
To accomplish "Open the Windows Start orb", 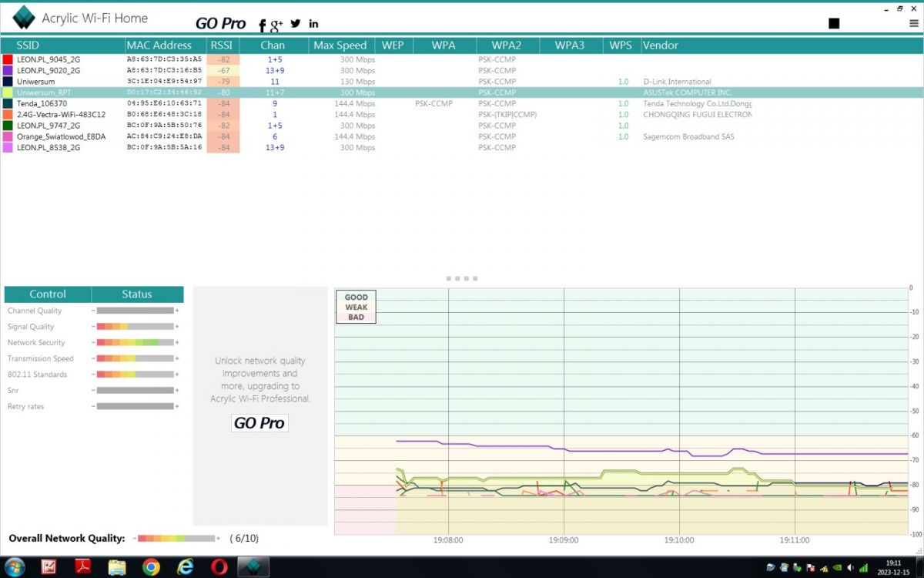I will click(x=14, y=567).
